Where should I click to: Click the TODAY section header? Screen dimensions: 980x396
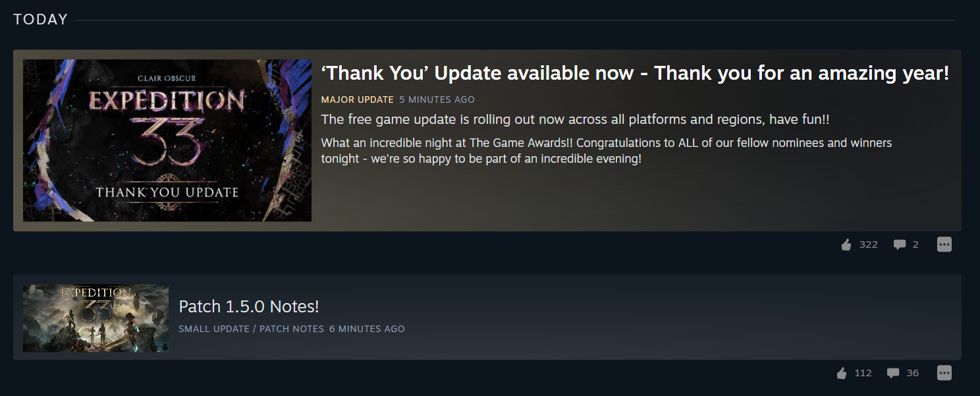[41, 20]
